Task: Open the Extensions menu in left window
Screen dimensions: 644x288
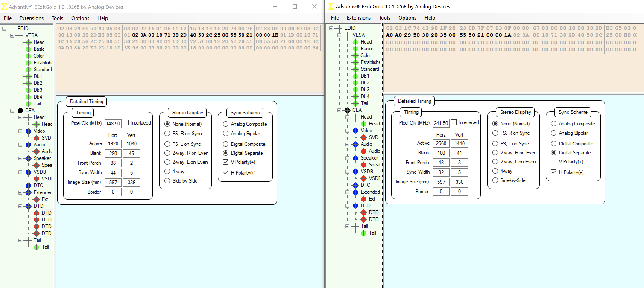Action: pyautogui.click(x=31, y=18)
